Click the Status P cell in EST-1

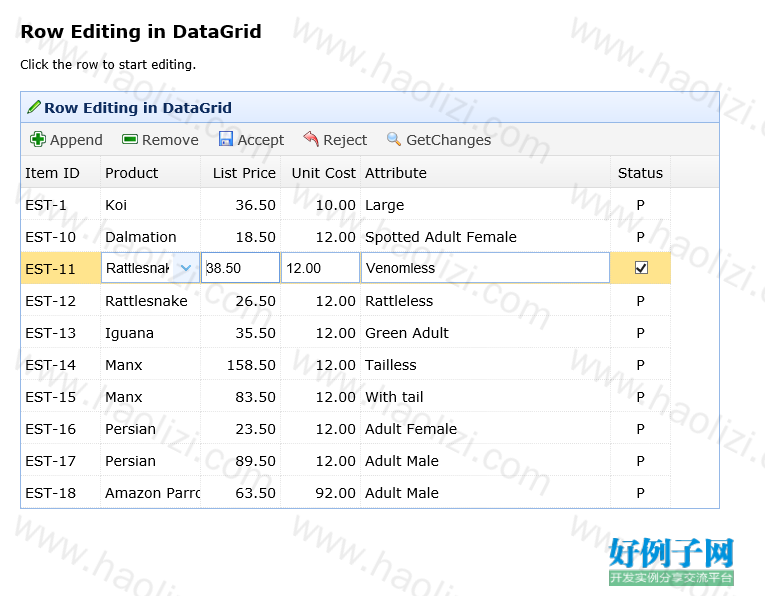641,204
